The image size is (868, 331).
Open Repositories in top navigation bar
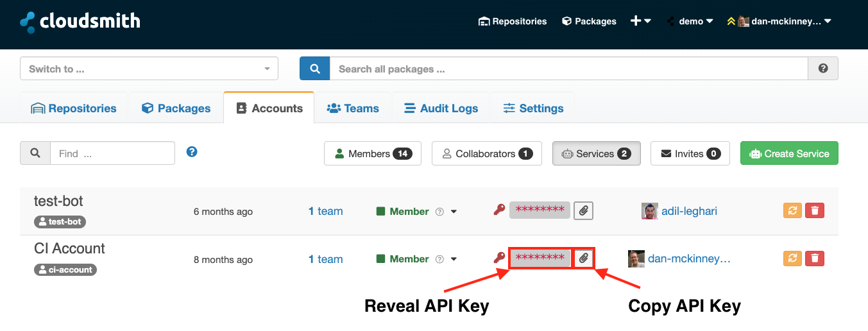coord(513,21)
